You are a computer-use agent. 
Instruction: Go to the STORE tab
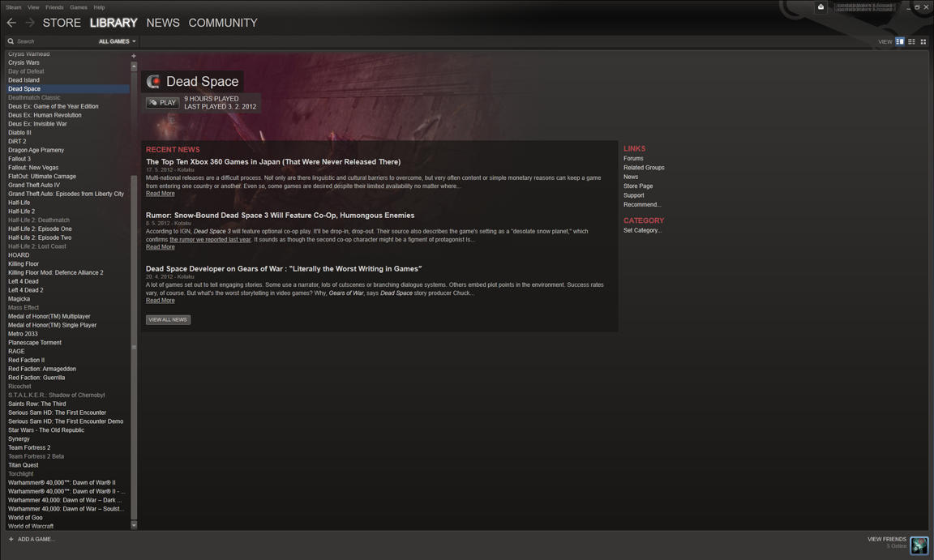pos(62,23)
